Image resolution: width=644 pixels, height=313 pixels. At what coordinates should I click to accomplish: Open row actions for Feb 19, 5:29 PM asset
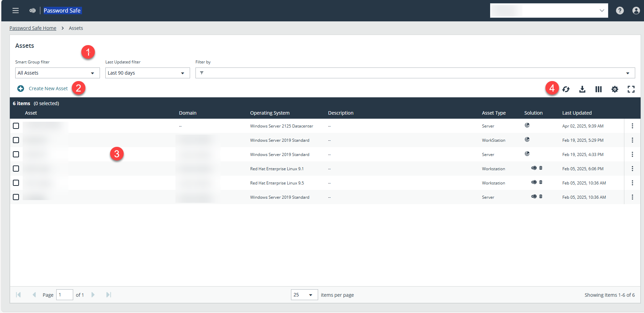click(x=632, y=140)
